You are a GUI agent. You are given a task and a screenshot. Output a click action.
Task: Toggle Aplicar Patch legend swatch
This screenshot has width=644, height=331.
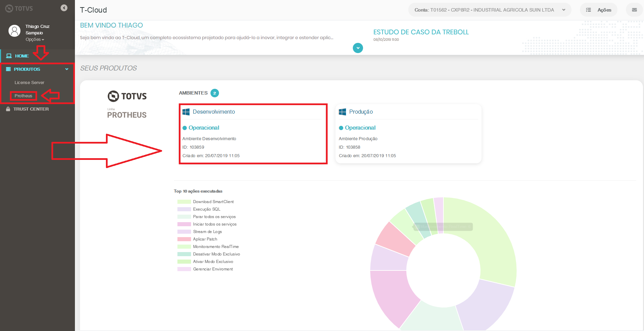click(x=184, y=239)
